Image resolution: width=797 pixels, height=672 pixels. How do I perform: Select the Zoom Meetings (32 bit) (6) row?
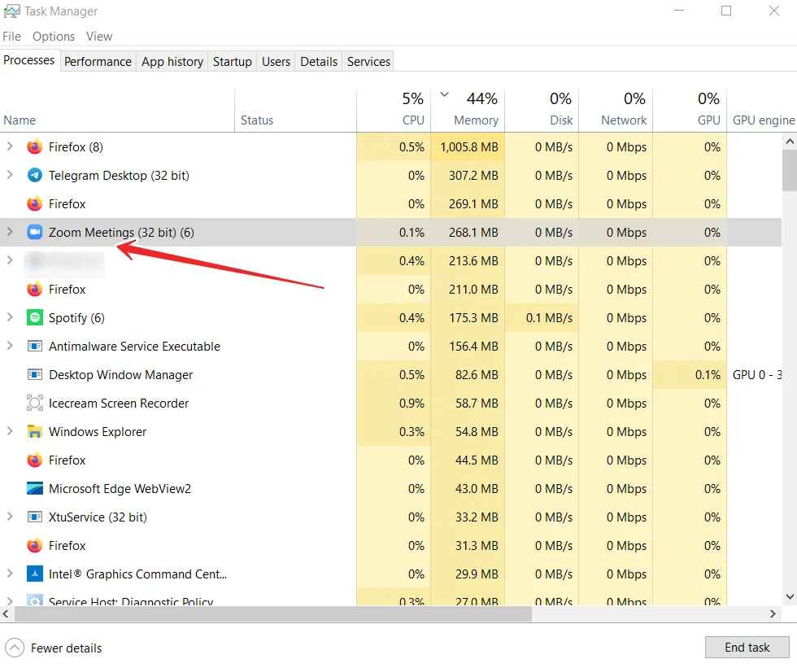pyautogui.click(x=390, y=233)
